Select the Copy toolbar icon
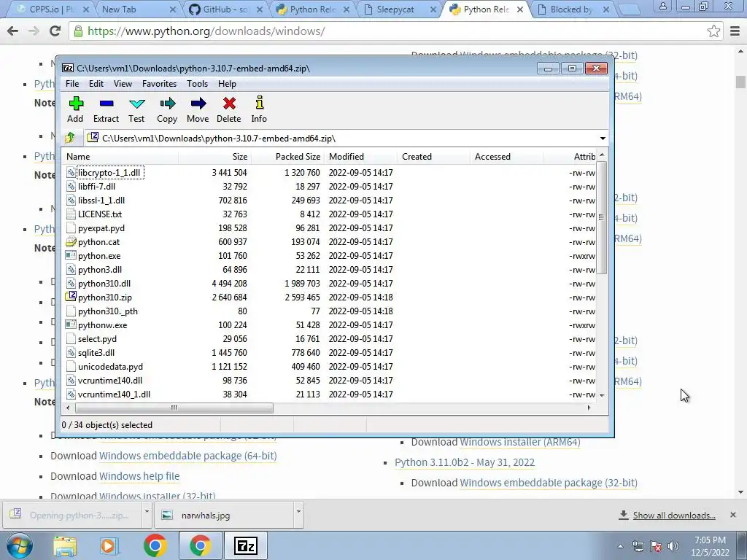The image size is (747, 560). tap(167, 104)
